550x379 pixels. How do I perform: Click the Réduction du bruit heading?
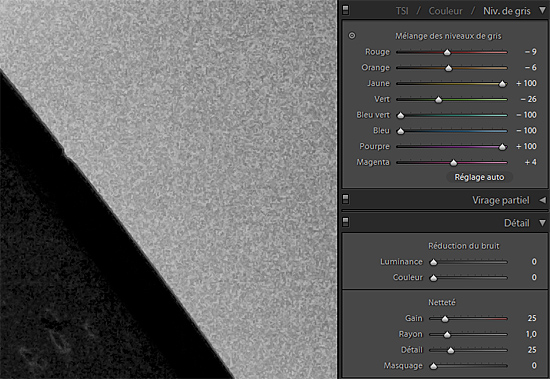pos(463,246)
